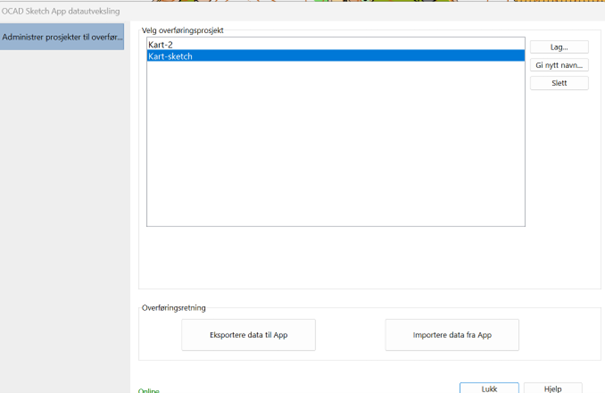Open help with the Hjelp button
605x393 pixels.
tap(553, 388)
